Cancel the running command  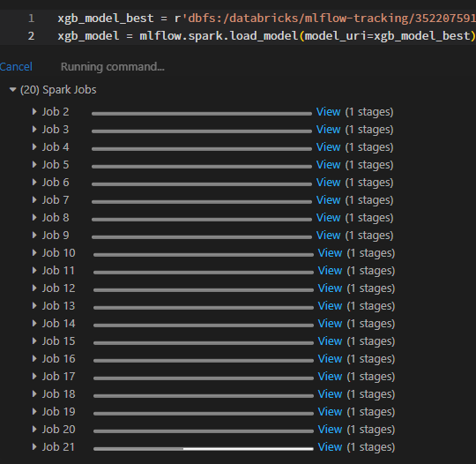(16, 66)
